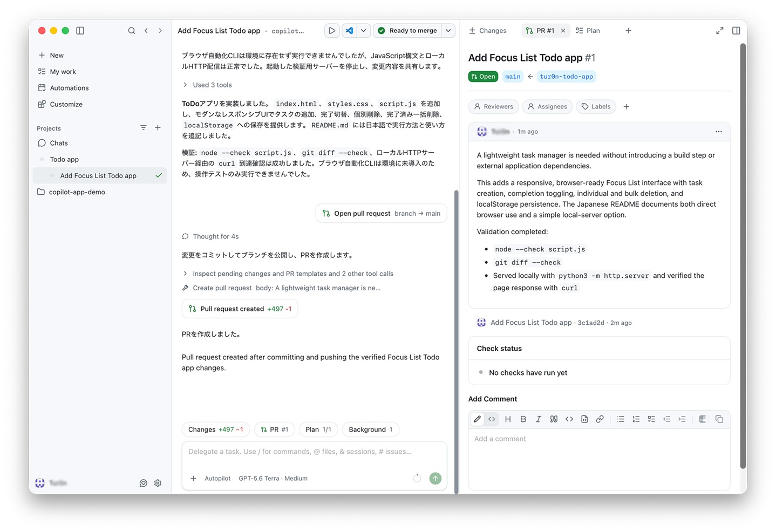Open search with the magnifier icon
Viewport: 776px width, 532px height.
coord(132,31)
